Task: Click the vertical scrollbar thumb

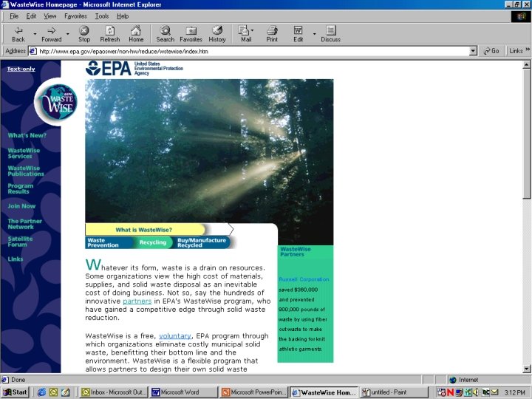Action: [x=527, y=134]
